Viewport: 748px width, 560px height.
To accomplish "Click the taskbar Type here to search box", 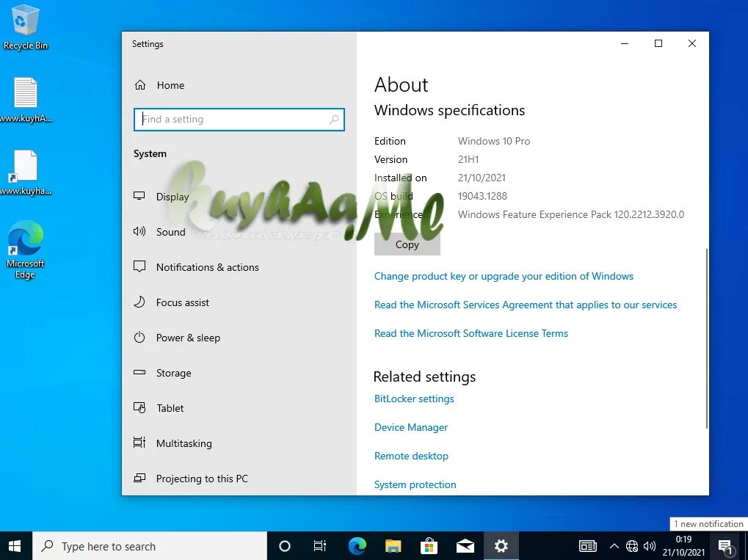I will coord(150,546).
